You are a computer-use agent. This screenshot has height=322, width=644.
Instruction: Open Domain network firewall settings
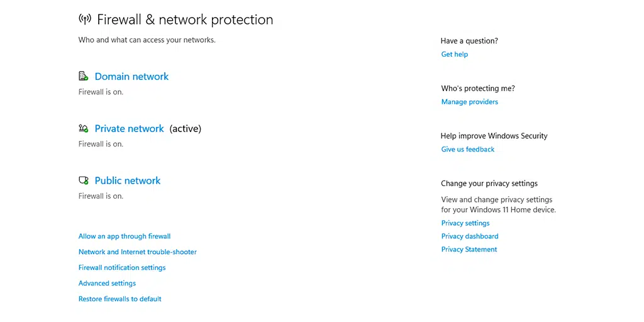tap(131, 77)
